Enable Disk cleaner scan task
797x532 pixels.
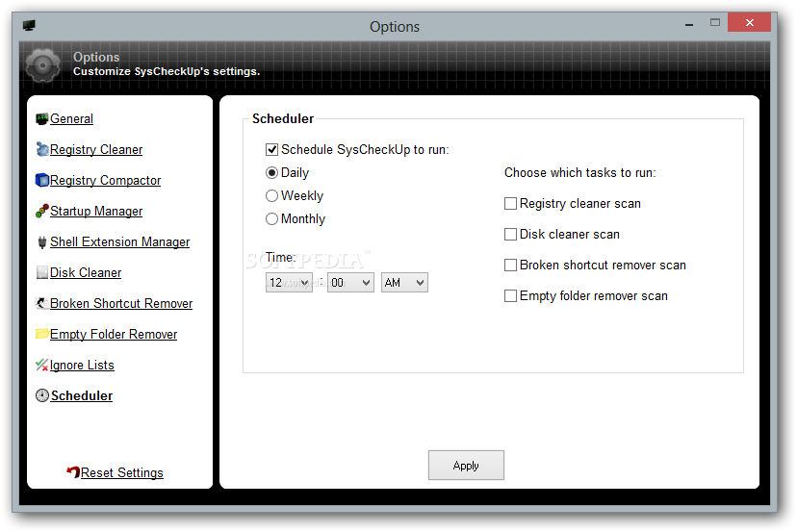tap(510, 234)
